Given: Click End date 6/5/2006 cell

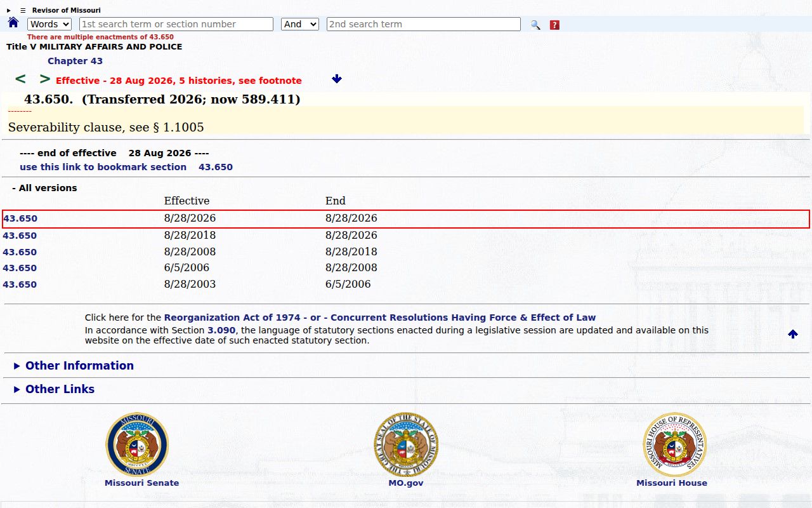Looking at the screenshot, I should (348, 284).
